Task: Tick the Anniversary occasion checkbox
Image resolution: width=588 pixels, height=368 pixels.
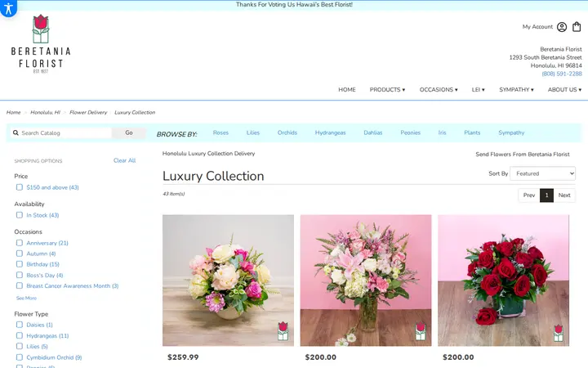Action: 20,243
